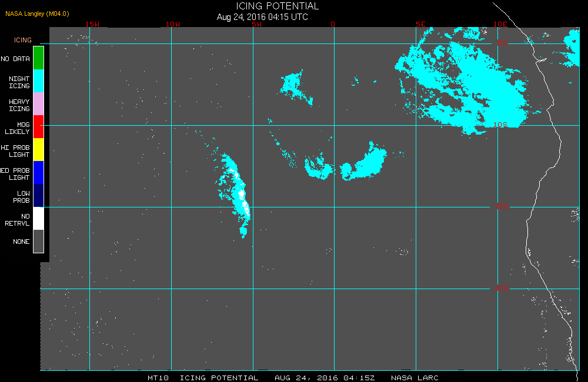Click the Aug 24, 2016 04:15 UTC timestamp
Viewport: 588px width, 382px height.
(262, 17)
